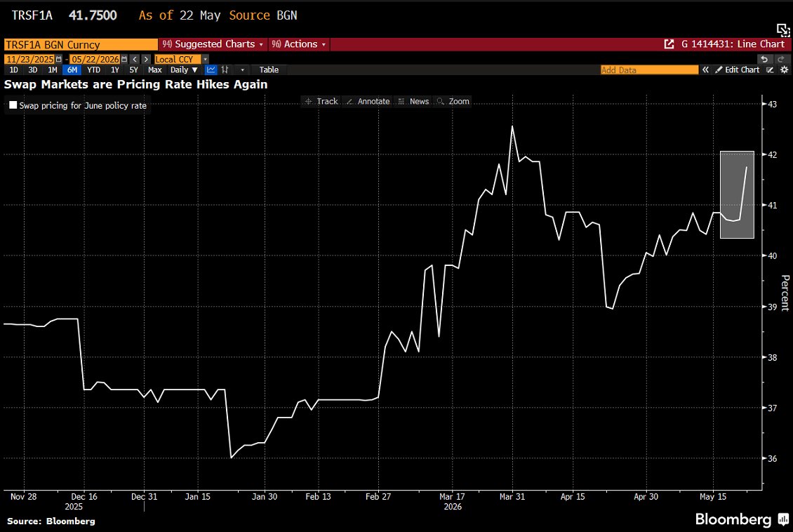
Task: Select the 1D range tab
Action: [13, 69]
